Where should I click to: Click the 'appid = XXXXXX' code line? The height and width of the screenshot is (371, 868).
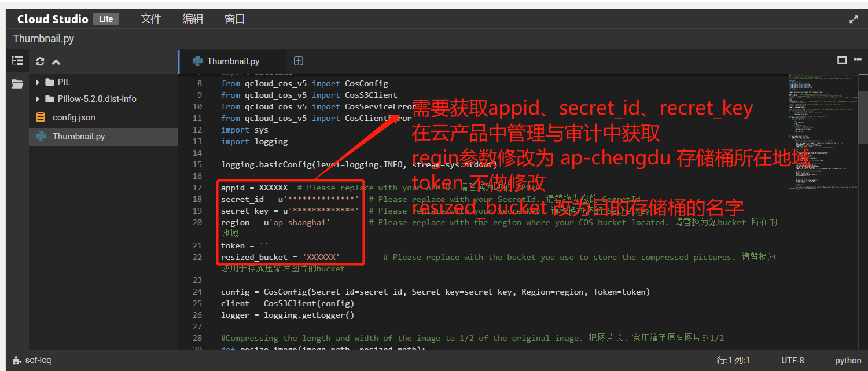(x=254, y=188)
